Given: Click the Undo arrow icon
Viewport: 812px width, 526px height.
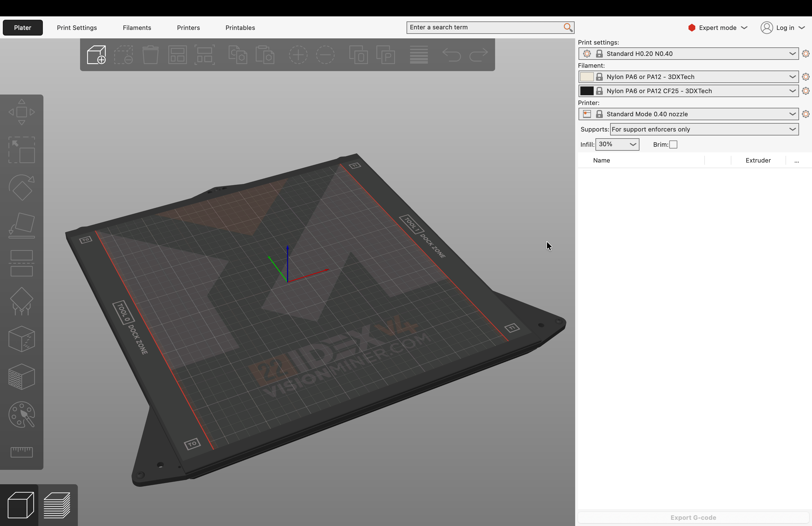Looking at the screenshot, I should click(451, 55).
